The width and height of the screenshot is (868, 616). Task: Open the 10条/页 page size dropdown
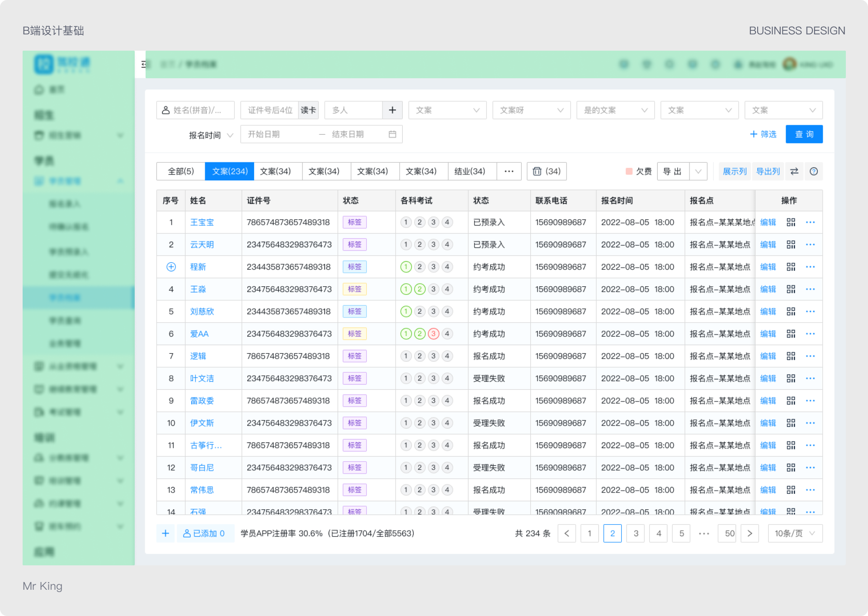[x=795, y=533]
